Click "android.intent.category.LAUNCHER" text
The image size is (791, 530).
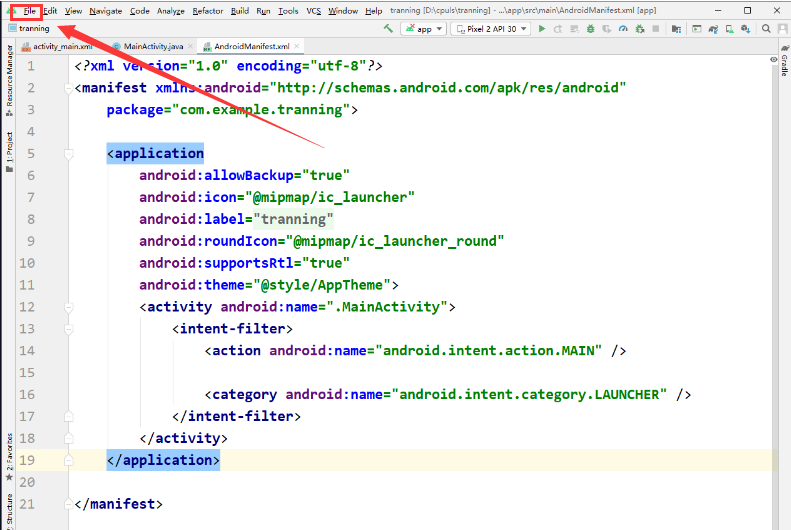point(529,395)
